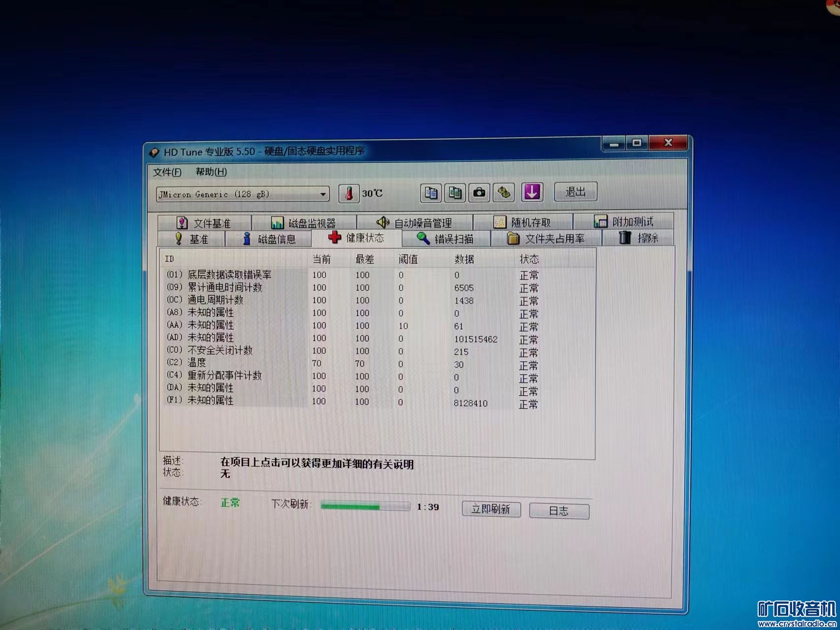The width and height of the screenshot is (840, 630).
Task: Switch to the 擦除 tab
Action: coord(639,238)
